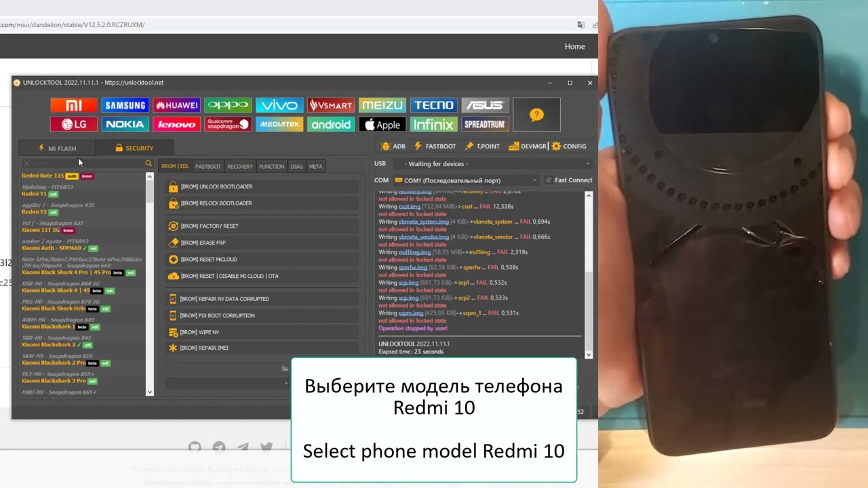Select the Huawei brand logo
The width and height of the screenshot is (868, 488).
(x=176, y=105)
